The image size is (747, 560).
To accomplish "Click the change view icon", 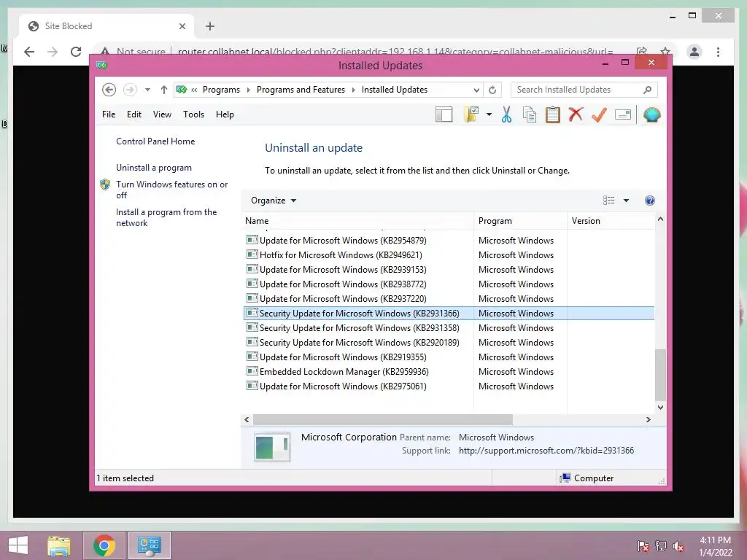I will point(608,201).
